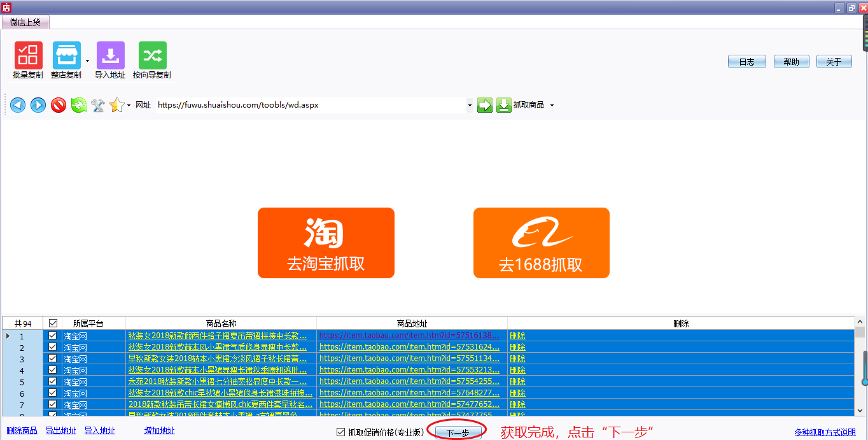Toggle the 抓取促销价格(专业版) checkbox
The height and width of the screenshot is (440, 868).
click(341, 432)
